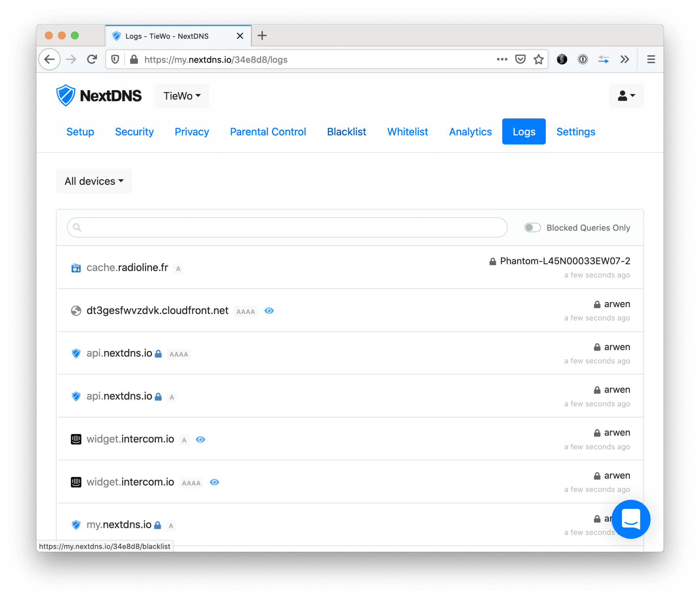Click the NextDNS wordmark link

click(x=111, y=96)
